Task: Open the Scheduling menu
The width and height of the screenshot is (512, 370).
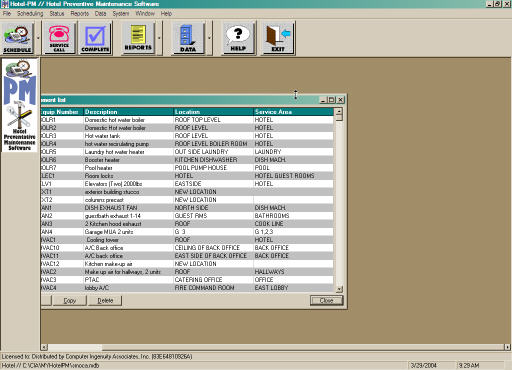Action: (x=30, y=14)
